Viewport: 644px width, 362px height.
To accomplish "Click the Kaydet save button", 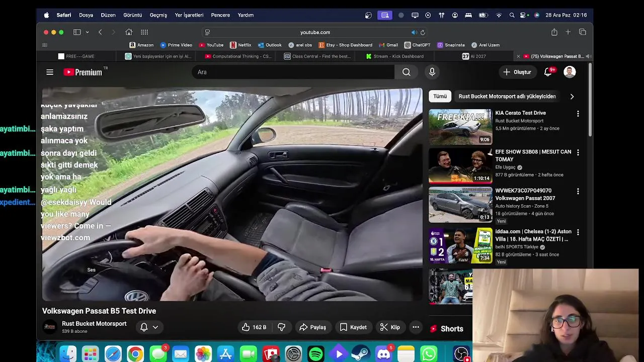I will point(353,327).
